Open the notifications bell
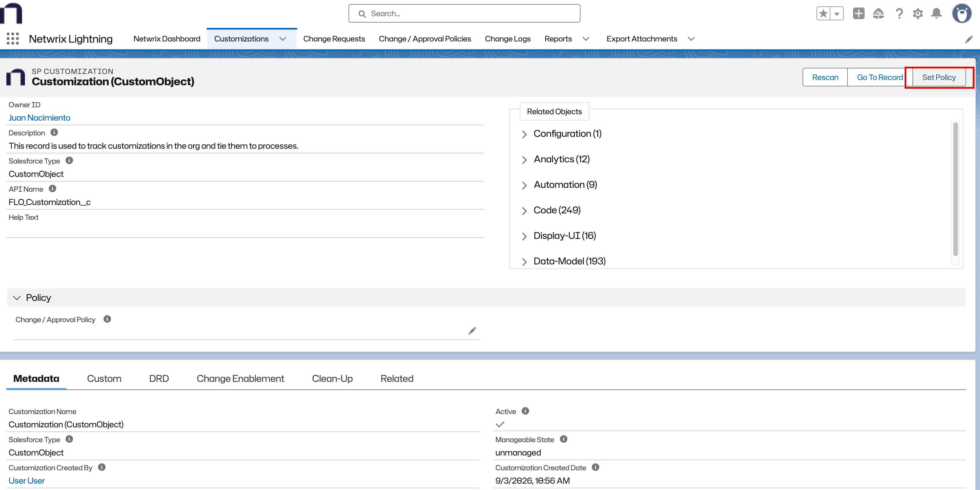This screenshot has height=490, width=980. click(x=937, y=14)
